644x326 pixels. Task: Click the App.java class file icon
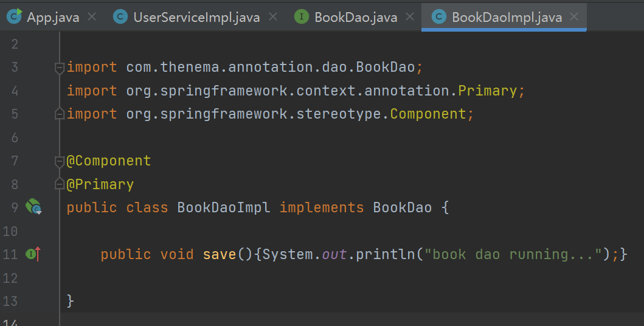(14, 16)
